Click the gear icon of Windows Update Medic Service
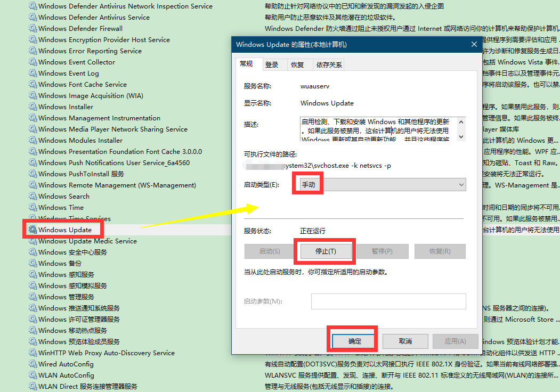The width and height of the screenshot is (560, 392). [33, 241]
